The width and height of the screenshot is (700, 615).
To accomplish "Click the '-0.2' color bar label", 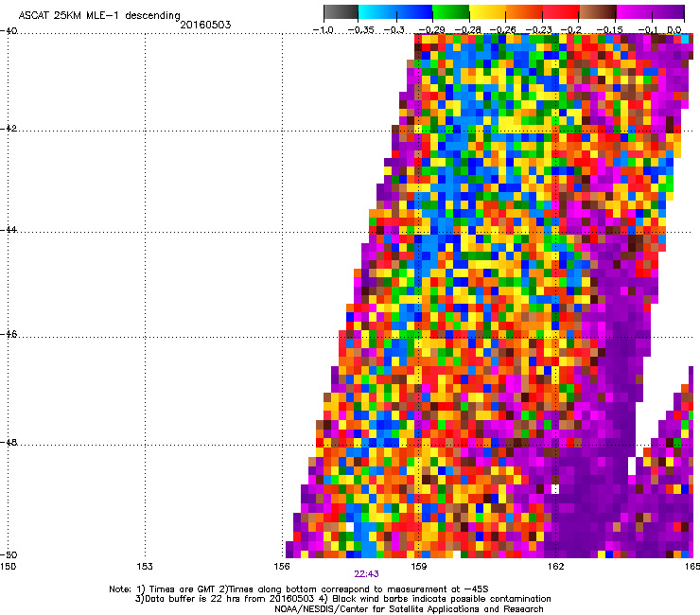I will pos(571,30).
